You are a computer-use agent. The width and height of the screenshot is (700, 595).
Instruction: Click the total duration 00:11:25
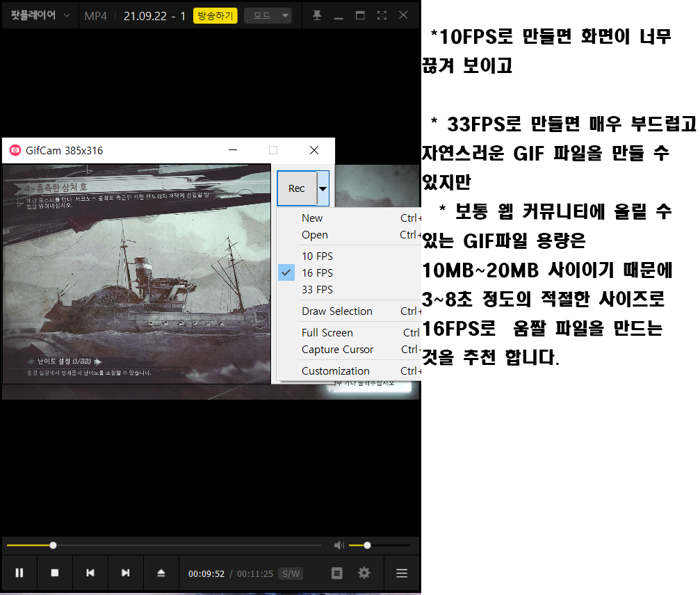(x=255, y=573)
